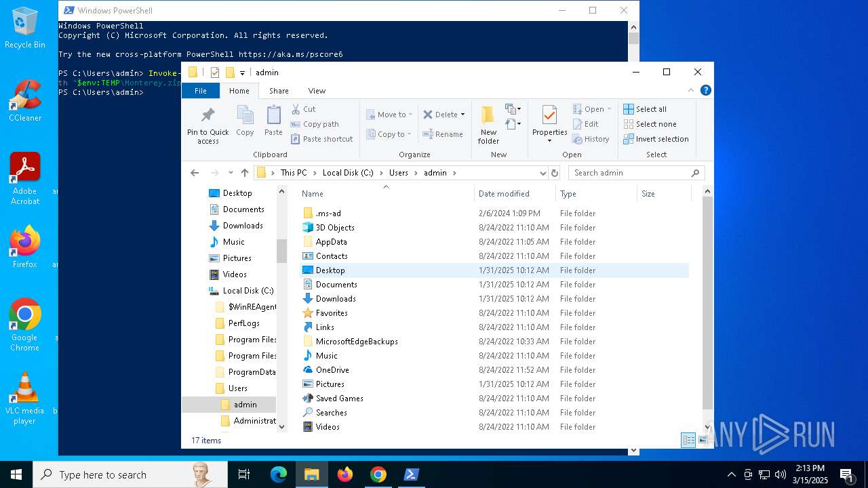The width and height of the screenshot is (868, 488).
Task: Click the Explorer Help question mark icon
Action: click(705, 90)
